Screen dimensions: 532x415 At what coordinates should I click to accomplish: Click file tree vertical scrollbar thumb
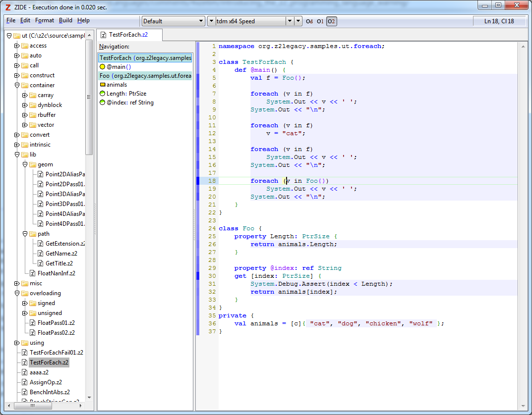click(x=89, y=97)
